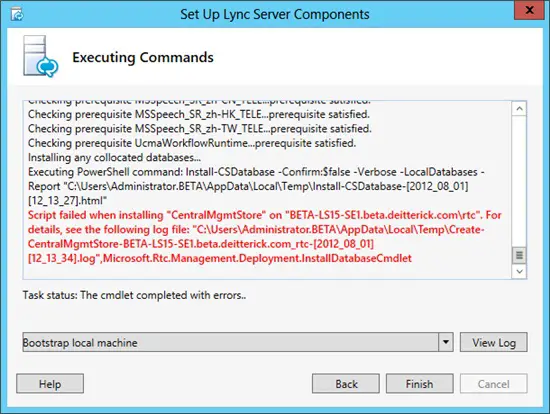Click the scrollbar thumb in the log pane
The image size is (550, 414).
519,255
